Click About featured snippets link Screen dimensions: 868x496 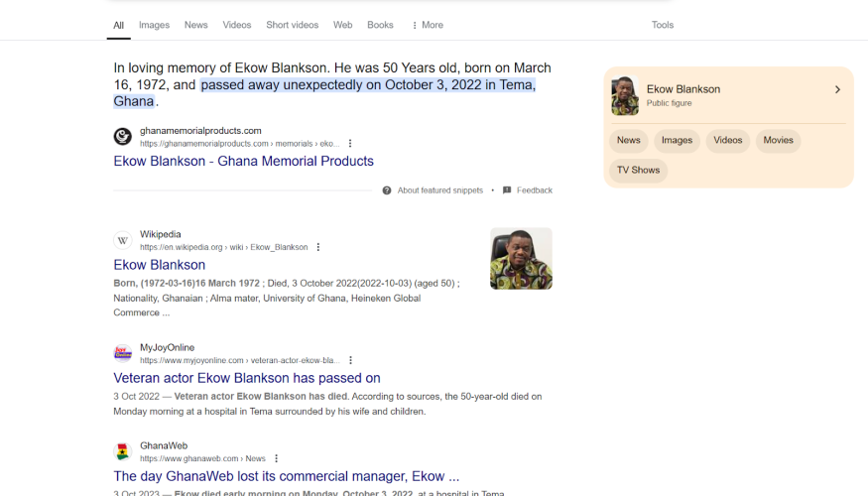pos(440,190)
